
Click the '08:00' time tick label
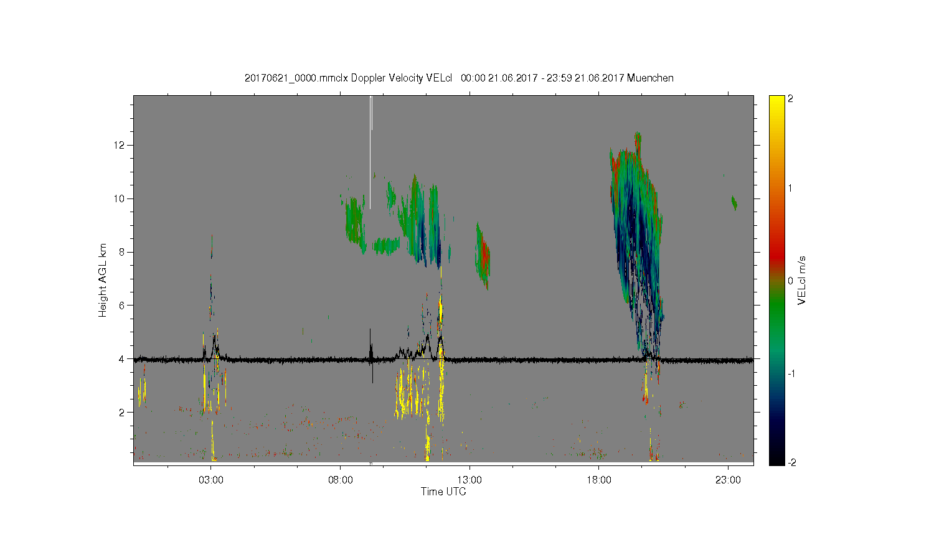pos(341,481)
